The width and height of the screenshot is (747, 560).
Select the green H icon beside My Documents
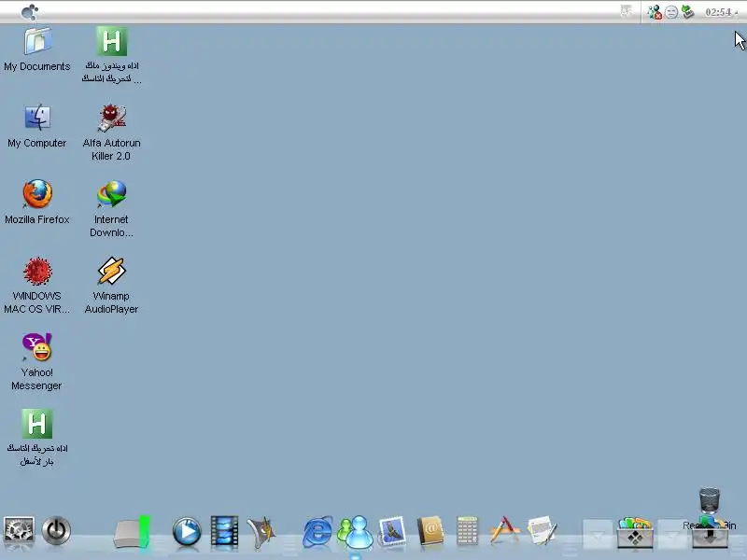pyautogui.click(x=111, y=41)
